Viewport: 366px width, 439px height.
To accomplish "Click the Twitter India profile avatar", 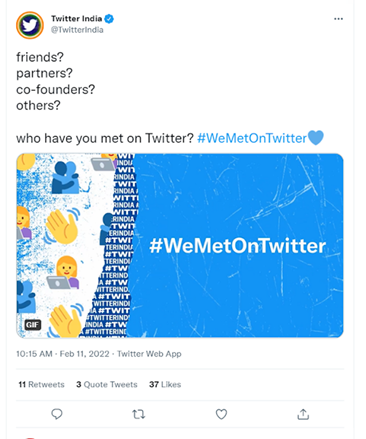I will [x=30, y=25].
